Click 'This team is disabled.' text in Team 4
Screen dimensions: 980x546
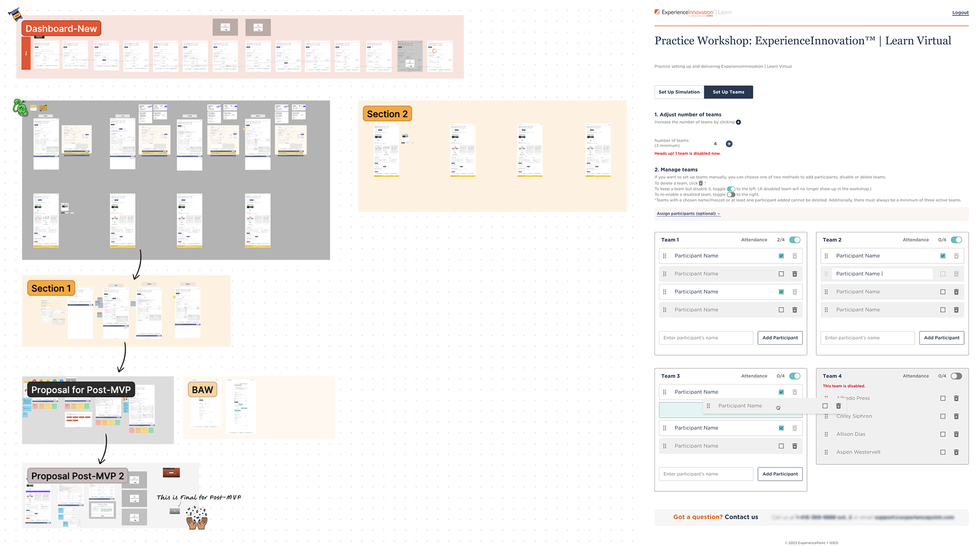pyautogui.click(x=844, y=386)
